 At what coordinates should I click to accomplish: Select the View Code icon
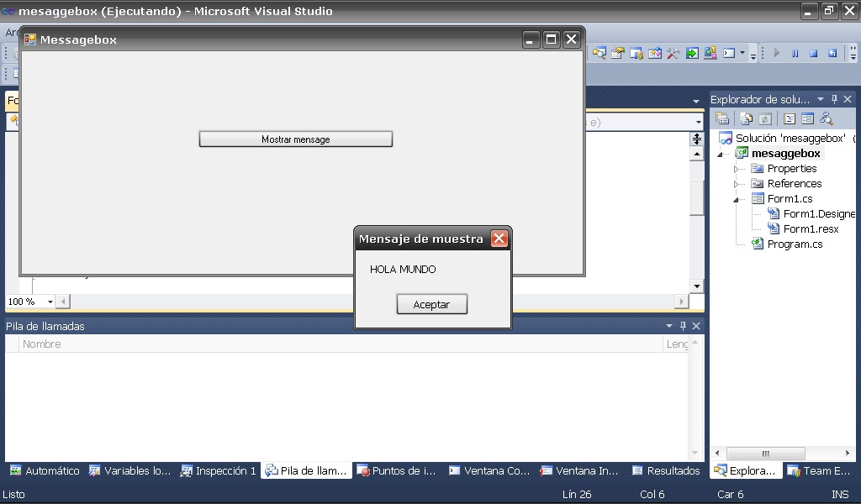[x=790, y=118]
